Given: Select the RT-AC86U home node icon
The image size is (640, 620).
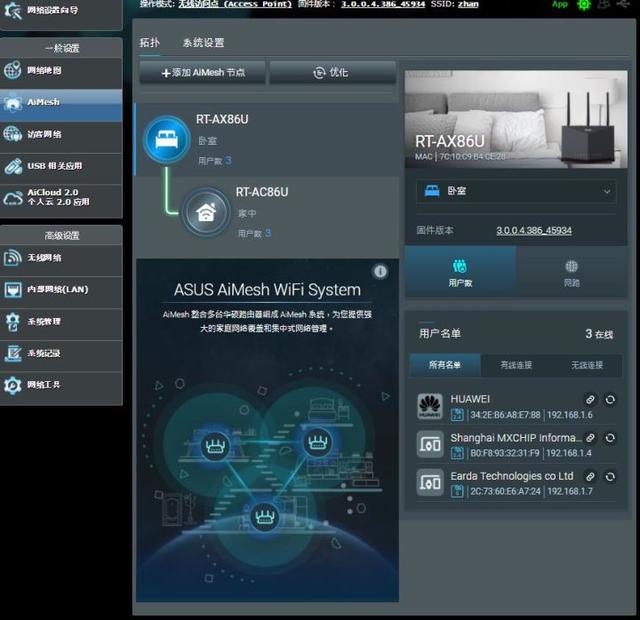Looking at the screenshot, I should coord(206,212).
